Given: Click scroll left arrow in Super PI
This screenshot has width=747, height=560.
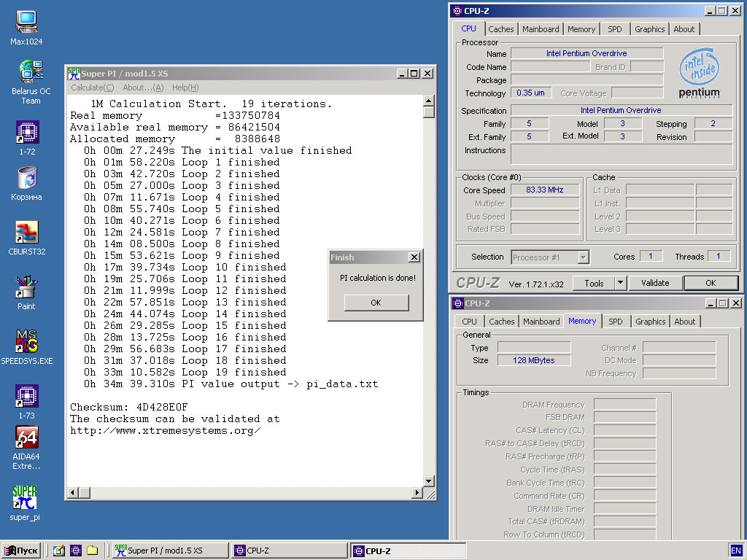Looking at the screenshot, I should [x=74, y=493].
